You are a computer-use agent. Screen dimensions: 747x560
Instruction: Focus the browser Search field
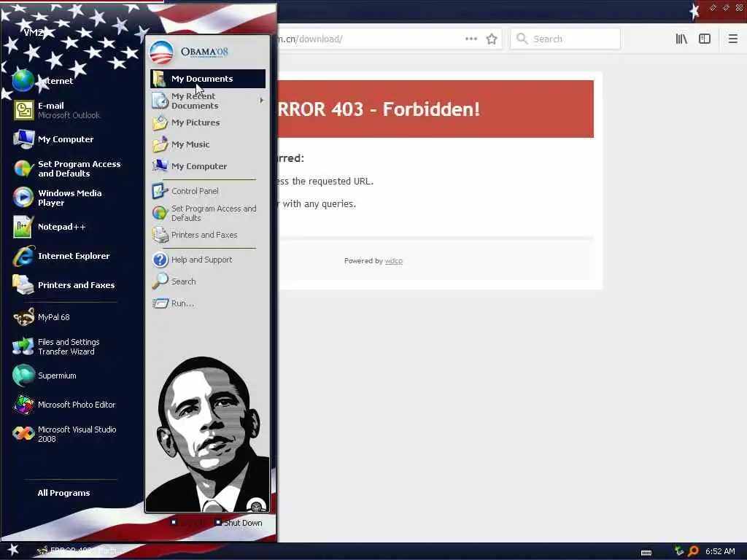(x=565, y=39)
